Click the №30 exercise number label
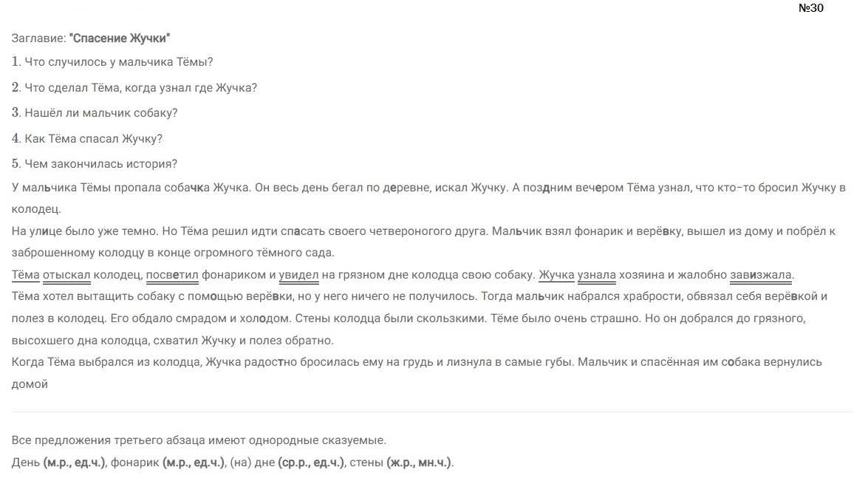868x481 pixels. pyautogui.click(x=811, y=7)
